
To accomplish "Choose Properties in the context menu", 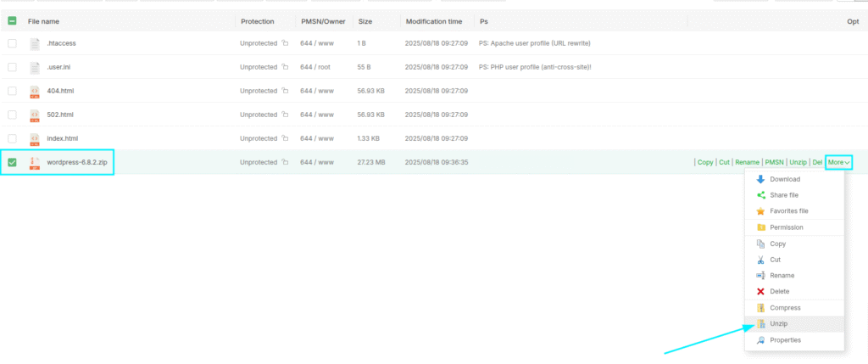I will 786,340.
